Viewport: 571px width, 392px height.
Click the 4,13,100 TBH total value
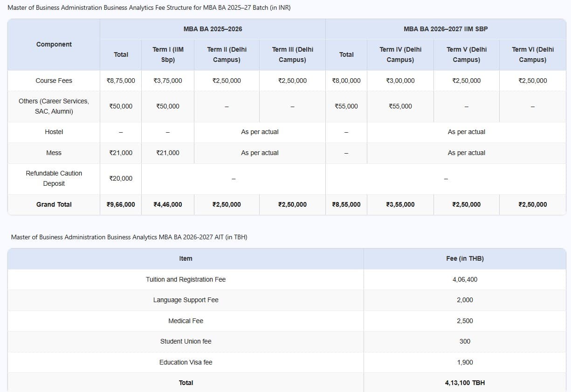coord(465,383)
